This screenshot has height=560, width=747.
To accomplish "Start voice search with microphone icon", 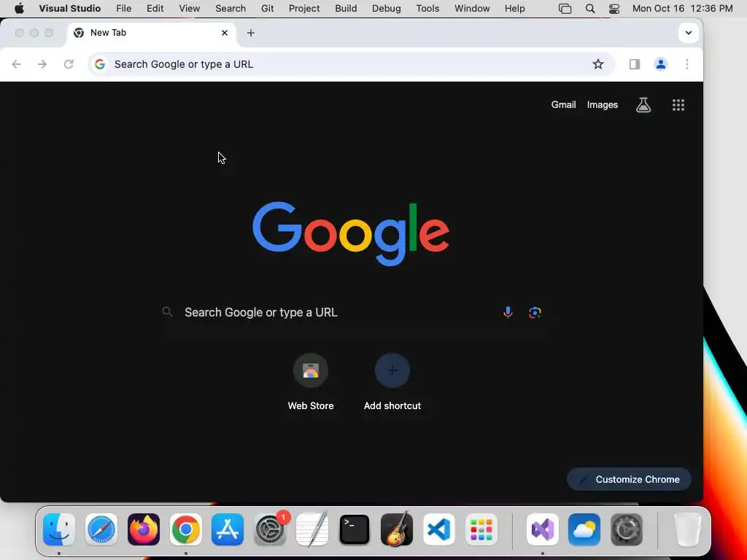I will [x=508, y=312].
